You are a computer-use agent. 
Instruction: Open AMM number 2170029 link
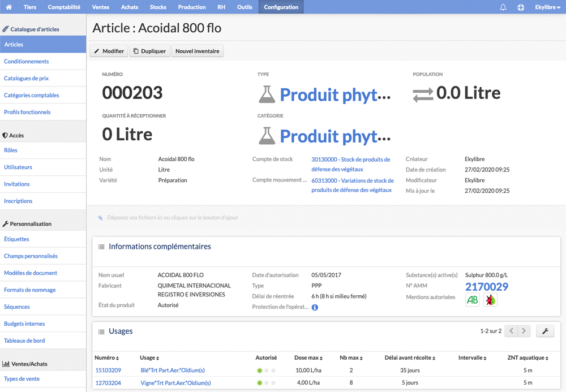(487, 287)
